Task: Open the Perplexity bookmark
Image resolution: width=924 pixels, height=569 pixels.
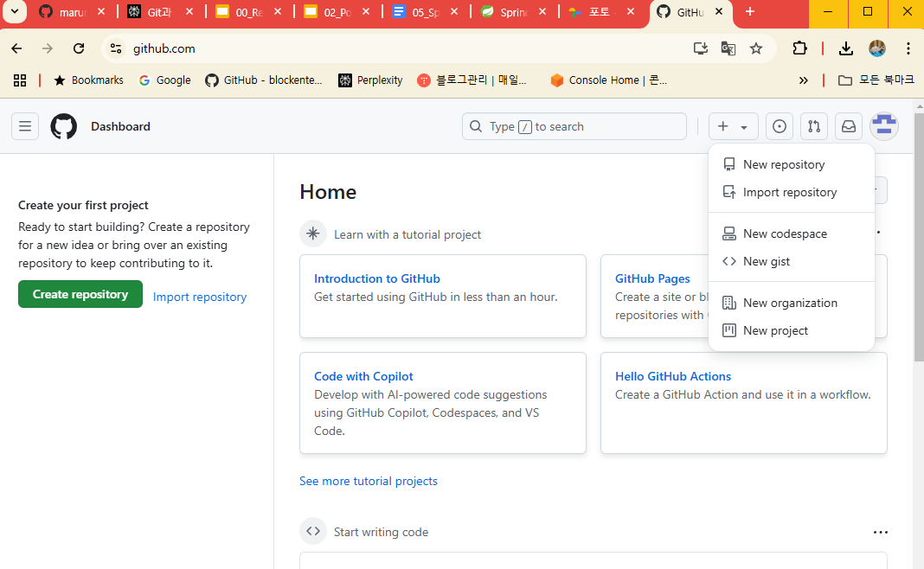Action: 370,80
